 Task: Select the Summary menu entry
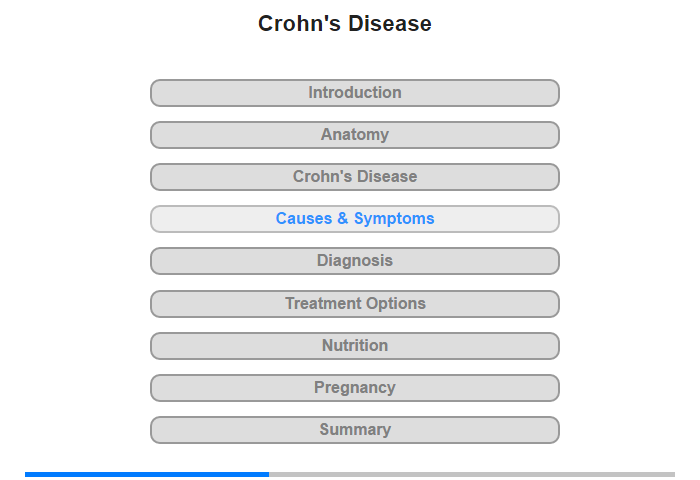355,430
